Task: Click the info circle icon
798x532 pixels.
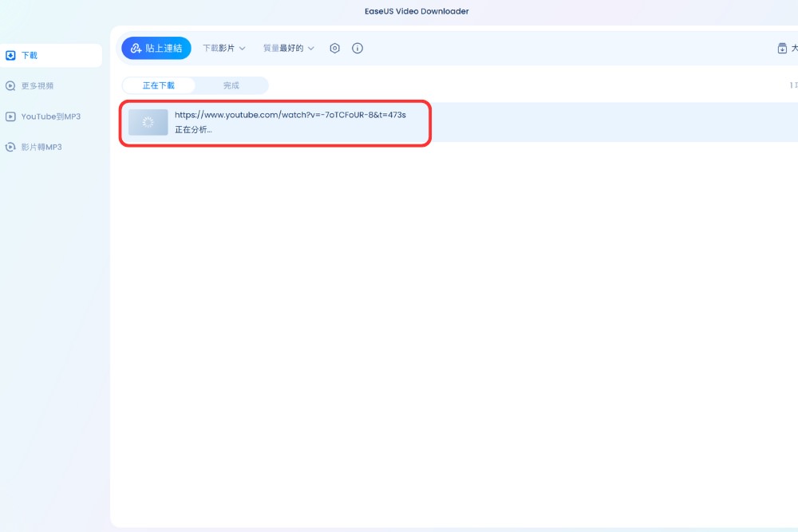Action: [x=358, y=49]
